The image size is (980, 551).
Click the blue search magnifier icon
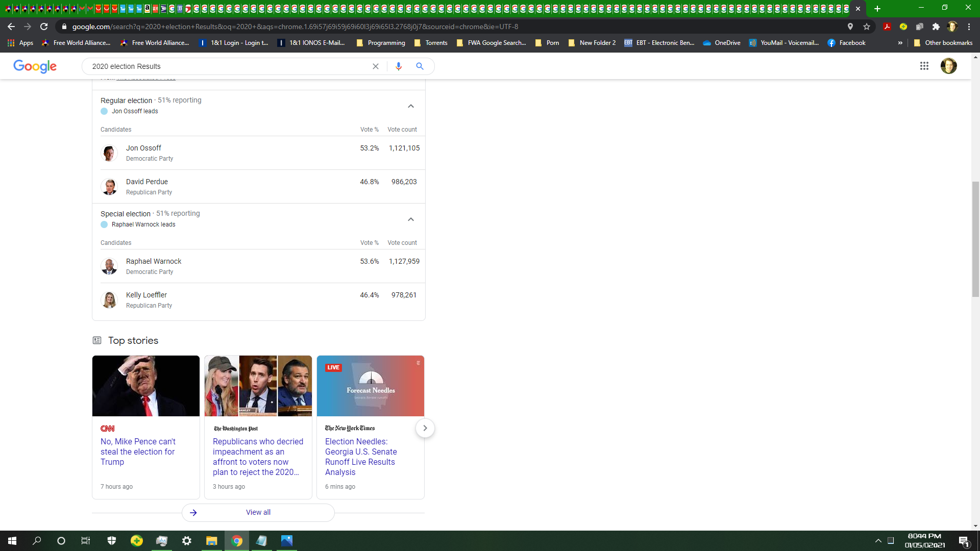pyautogui.click(x=420, y=66)
